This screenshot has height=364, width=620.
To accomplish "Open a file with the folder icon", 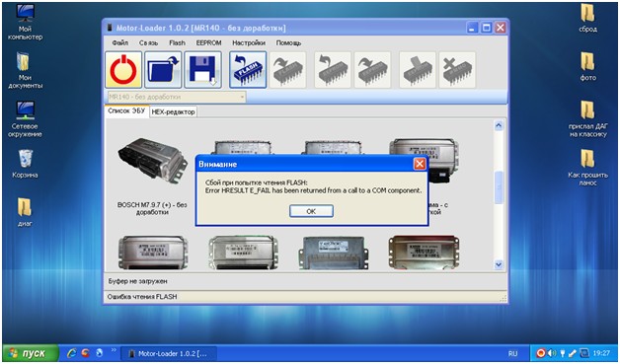I will [163, 70].
